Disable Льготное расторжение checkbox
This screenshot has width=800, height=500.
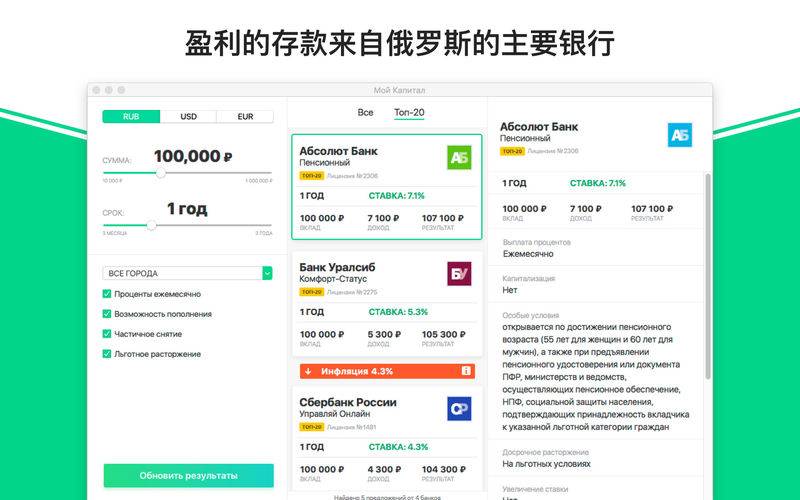[107, 354]
